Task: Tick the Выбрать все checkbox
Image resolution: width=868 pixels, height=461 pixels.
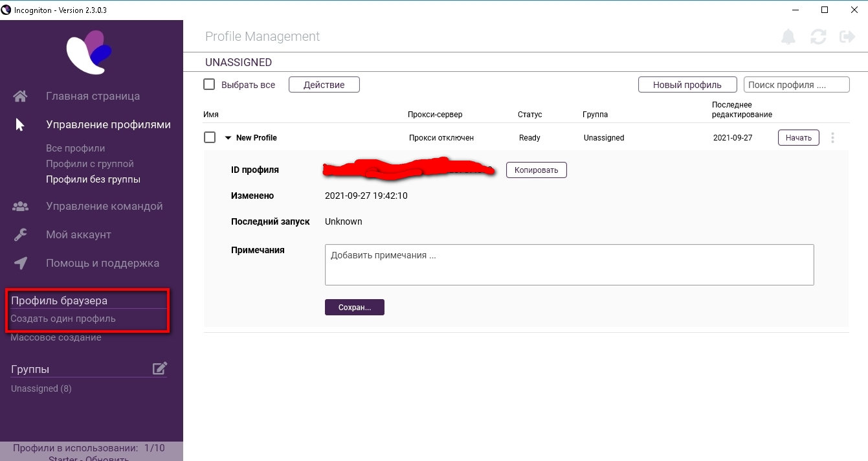Action: (209, 85)
